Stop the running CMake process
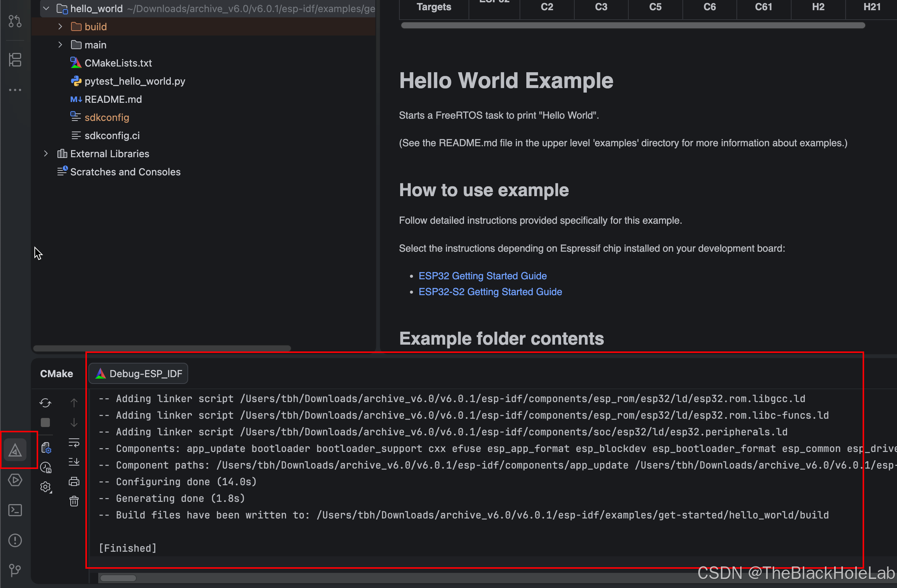The image size is (897, 588). [45, 422]
